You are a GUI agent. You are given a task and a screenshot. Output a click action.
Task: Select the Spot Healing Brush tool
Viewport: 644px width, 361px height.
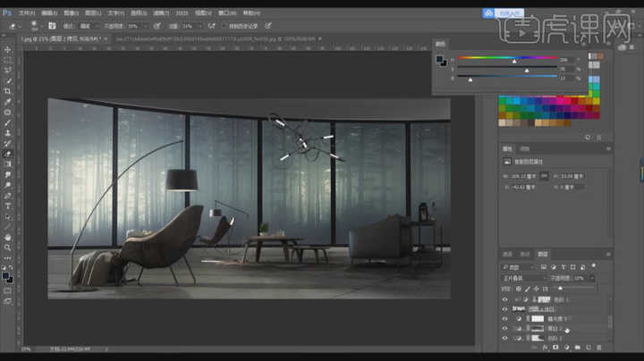click(7, 112)
